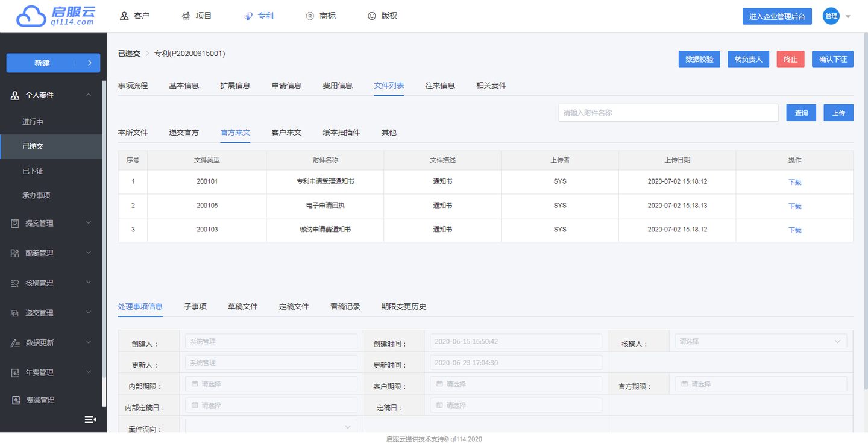Image resolution: width=868 pixels, height=443 pixels.
Task: Click the 转负责人 button
Action: [748, 59]
